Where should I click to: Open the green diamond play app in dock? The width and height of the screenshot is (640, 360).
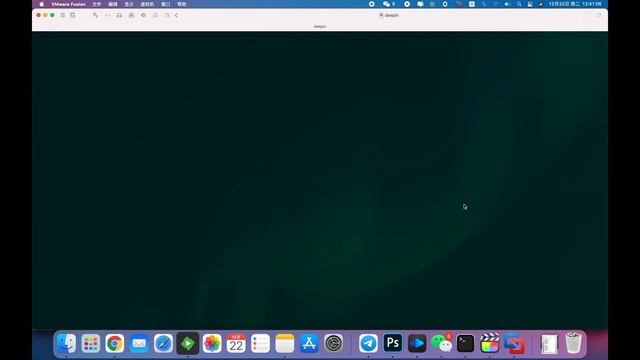(187, 343)
